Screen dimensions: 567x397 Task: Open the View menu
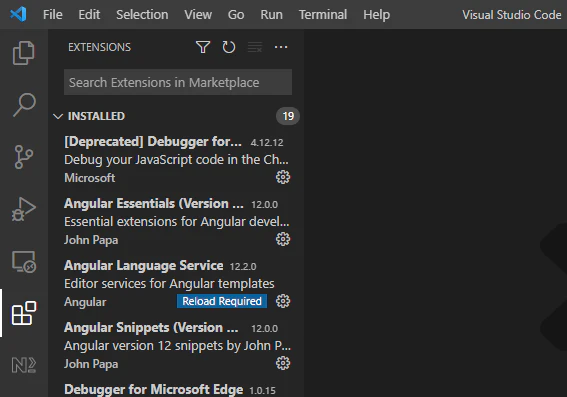(198, 15)
